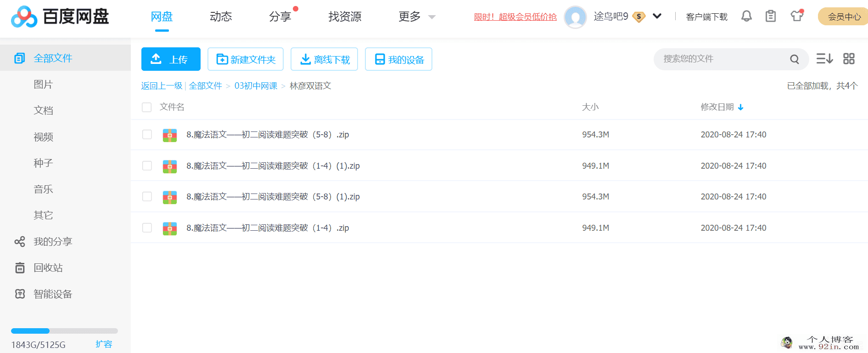This screenshot has width=868, height=353.
Task: Click 新建文件夹 button
Action: point(246,59)
